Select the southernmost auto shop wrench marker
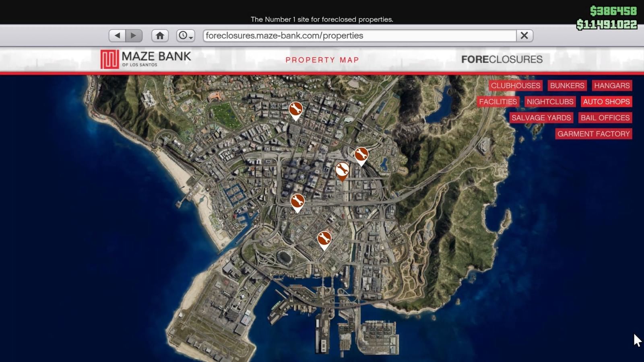 pyautogui.click(x=324, y=239)
